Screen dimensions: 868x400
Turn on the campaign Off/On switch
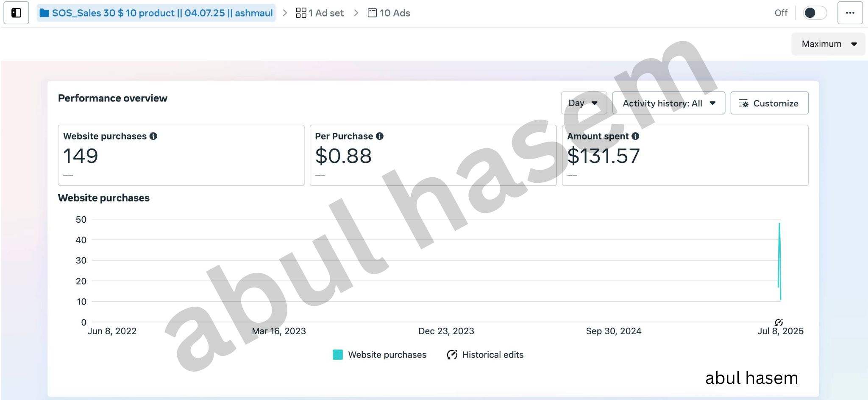pyautogui.click(x=815, y=13)
